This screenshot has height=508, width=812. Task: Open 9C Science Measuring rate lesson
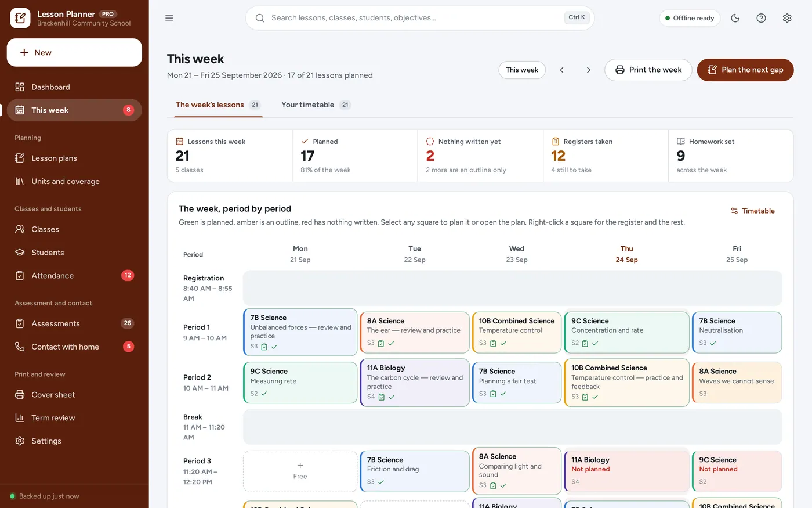click(x=300, y=383)
